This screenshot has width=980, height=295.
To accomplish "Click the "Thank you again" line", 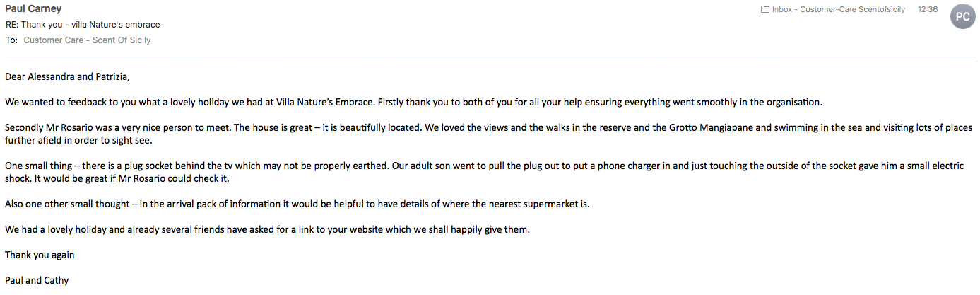I will click(x=40, y=255).
